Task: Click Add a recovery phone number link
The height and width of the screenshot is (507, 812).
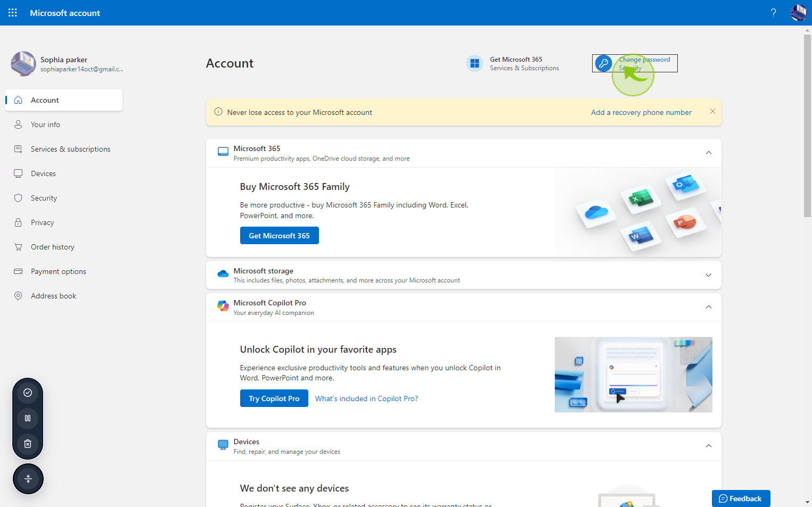Action: [x=641, y=112]
